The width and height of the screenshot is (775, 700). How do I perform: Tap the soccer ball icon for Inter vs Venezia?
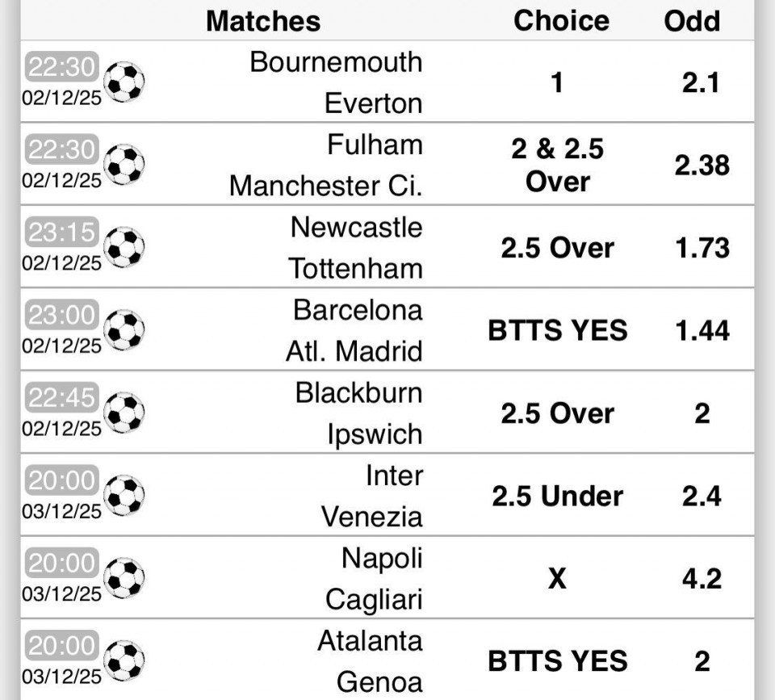pyautogui.click(x=126, y=495)
